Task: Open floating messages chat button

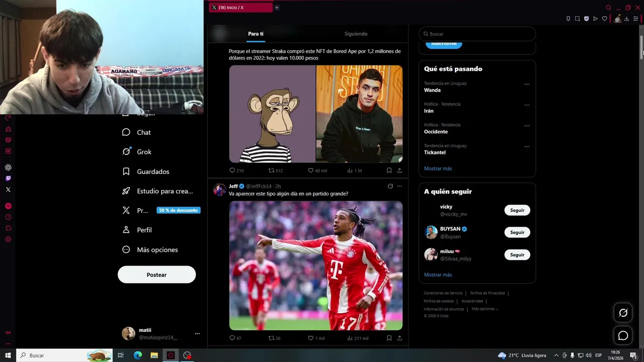Action: point(623,335)
